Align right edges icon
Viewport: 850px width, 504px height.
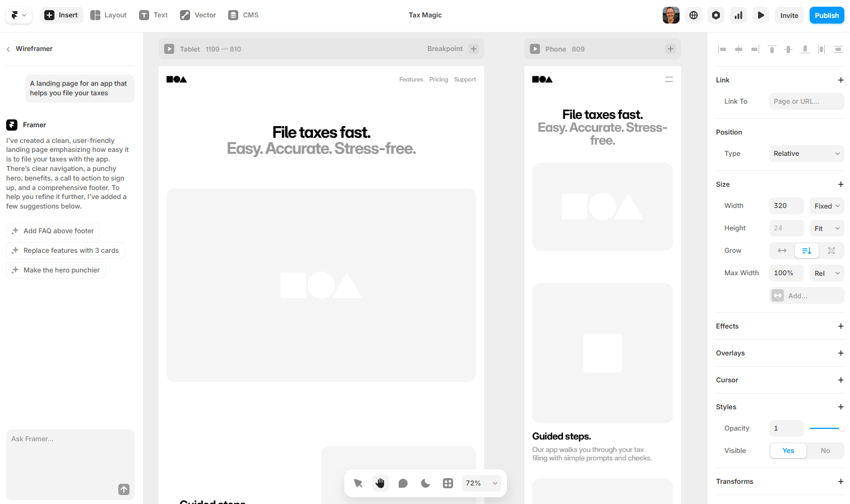(x=755, y=49)
